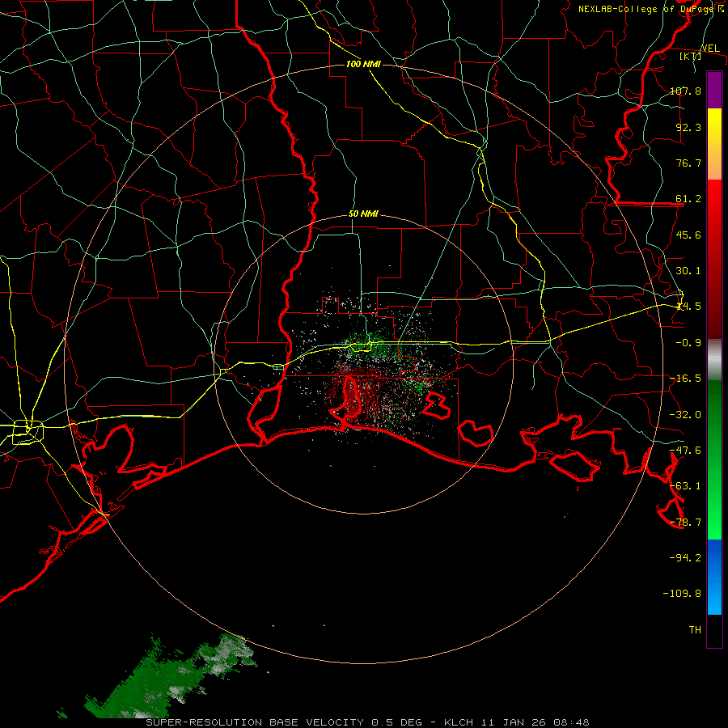
Task: Click the 100 NMI range ring label
Action: point(363,64)
